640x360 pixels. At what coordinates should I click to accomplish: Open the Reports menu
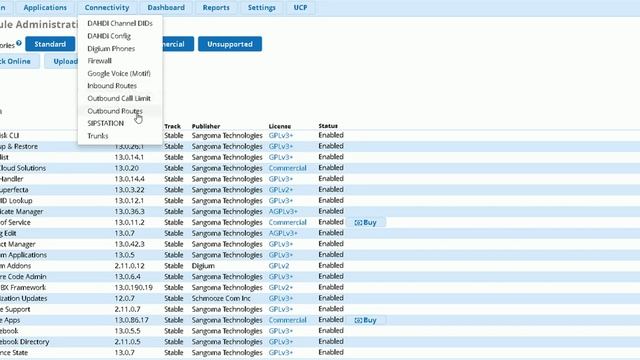tap(216, 7)
